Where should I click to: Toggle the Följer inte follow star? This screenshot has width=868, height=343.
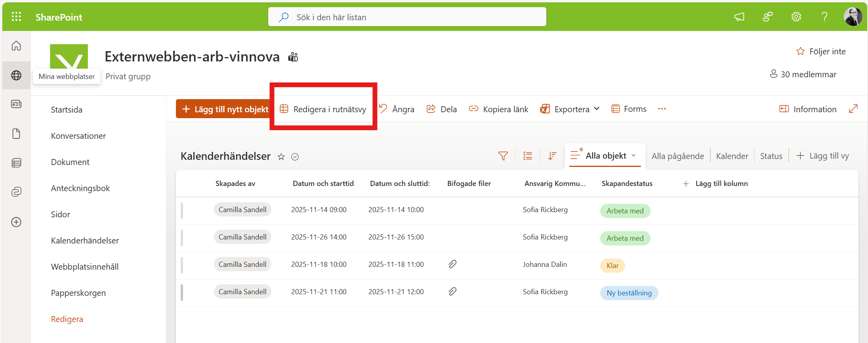click(800, 52)
